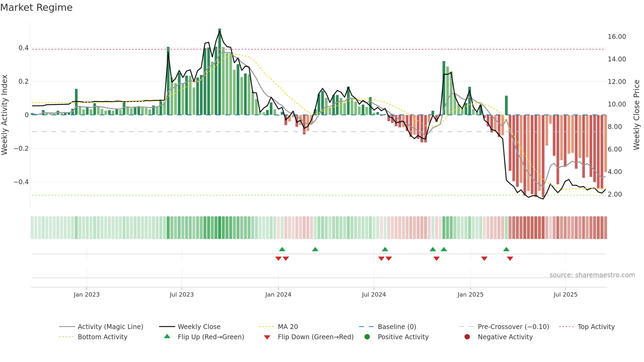Click the Market Regime chart title
Image resolution: width=644 pixels, height=362 pixels.
pyautogui.click(x=36, y=8)
